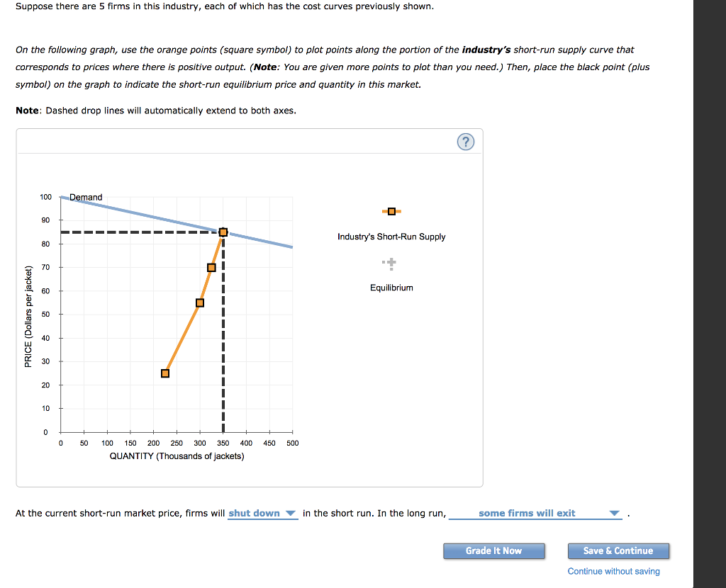The image size is (726, 588).
Task: Open the graph help question mark icon
Action: 466,141
